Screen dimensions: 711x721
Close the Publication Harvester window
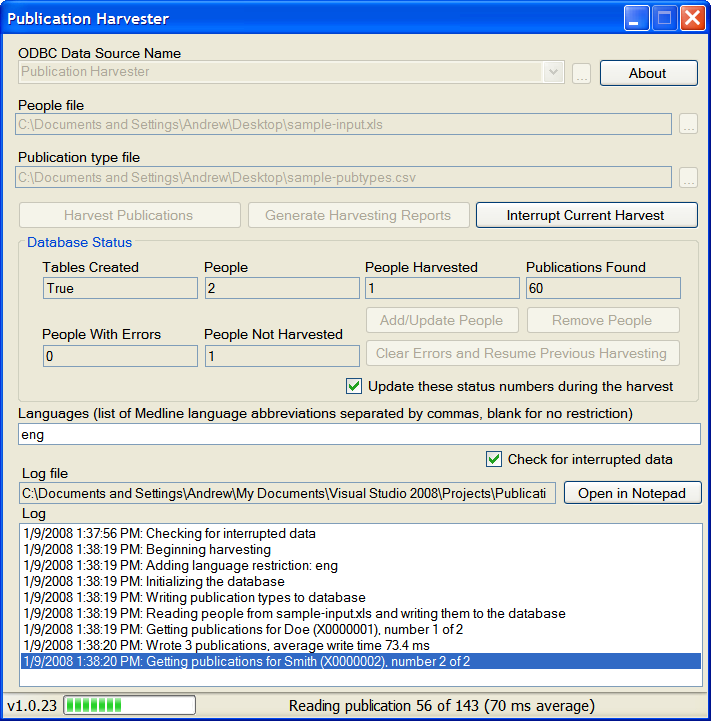click(x=693, y=18)
